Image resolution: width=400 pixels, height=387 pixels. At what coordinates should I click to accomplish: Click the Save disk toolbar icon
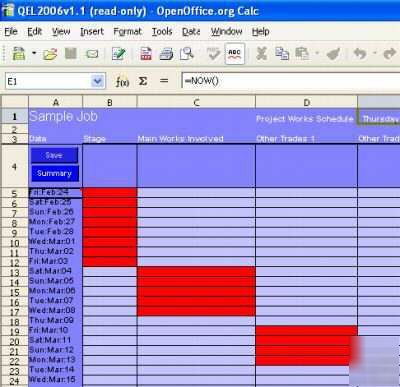pyautogui.click(x=71, y=53)
